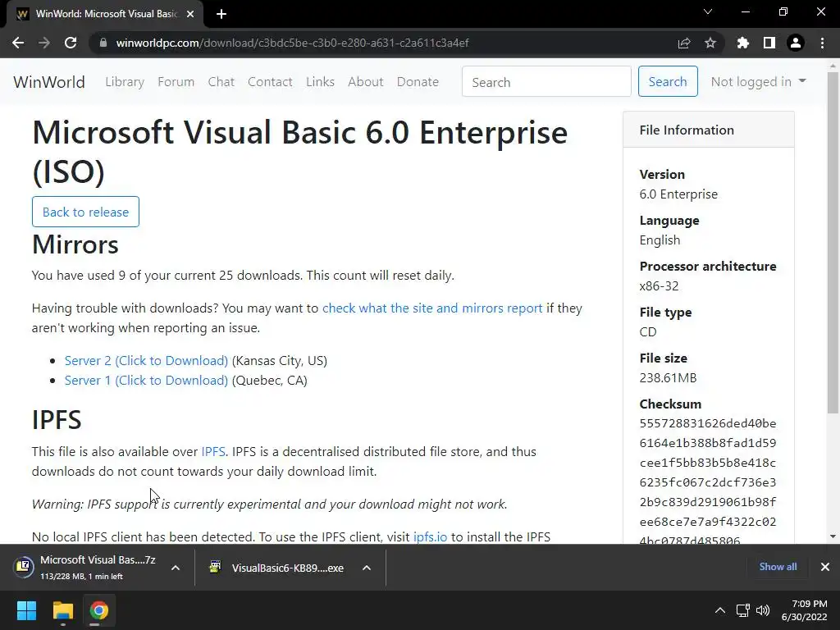Open File Explorer from the taskbar
This screenshot has width=840, height=630.
63,610
